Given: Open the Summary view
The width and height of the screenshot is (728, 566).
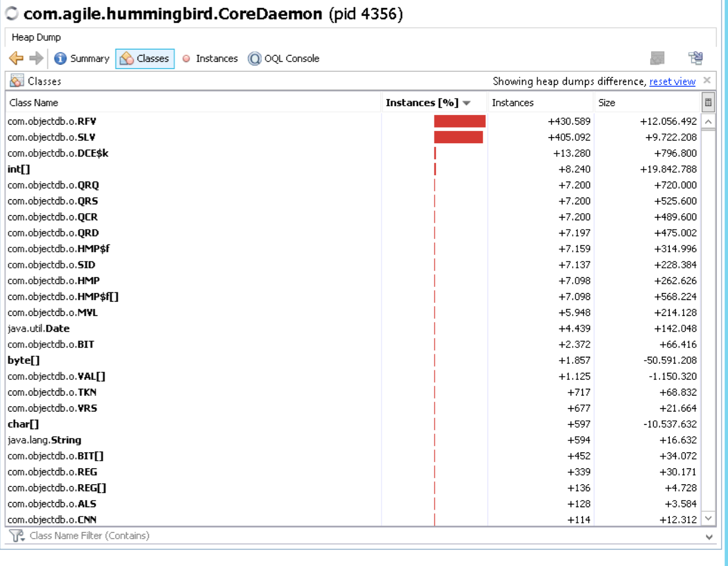Looking at the screenshot, I should tap(82, 59).
